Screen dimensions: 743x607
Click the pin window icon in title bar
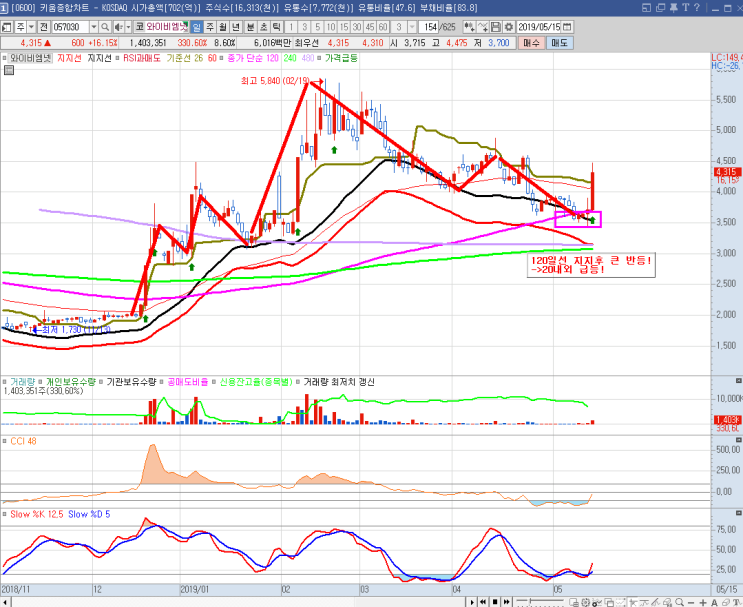point(673,7)
